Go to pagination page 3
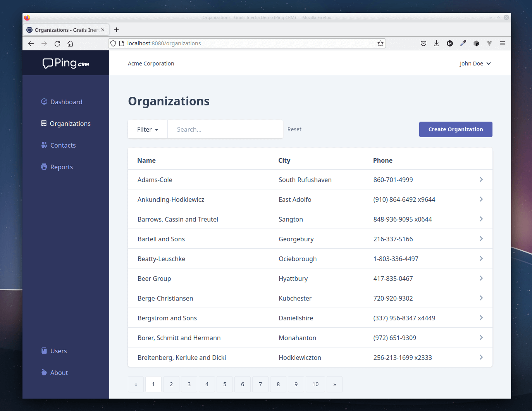532x411 pixels. [189, 384]
